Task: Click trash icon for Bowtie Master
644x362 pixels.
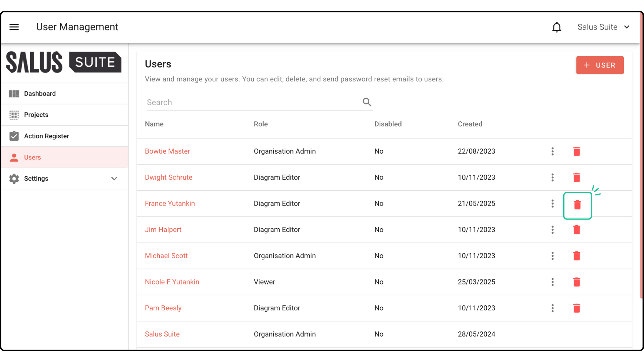Action: pyautogui.click(x=577, y=152)
